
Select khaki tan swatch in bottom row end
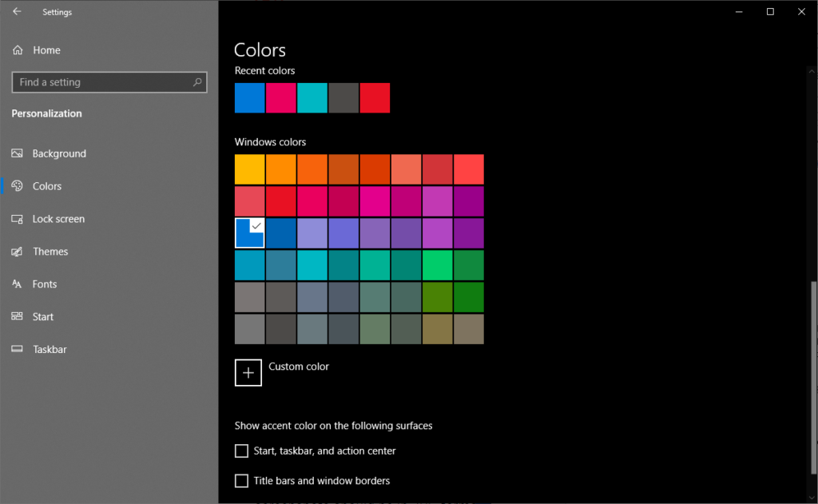(468, 329)
